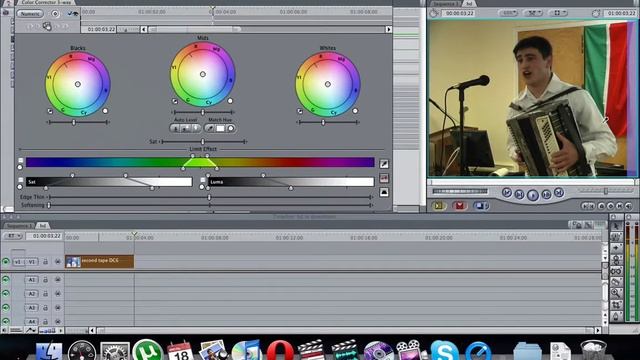Toggle A3 track audible control

(6, 307)
